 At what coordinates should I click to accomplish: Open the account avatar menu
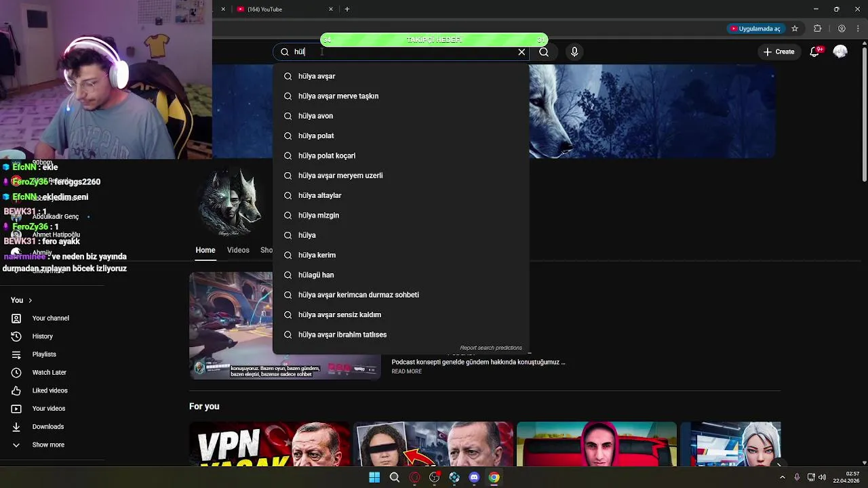click(840, 52)
